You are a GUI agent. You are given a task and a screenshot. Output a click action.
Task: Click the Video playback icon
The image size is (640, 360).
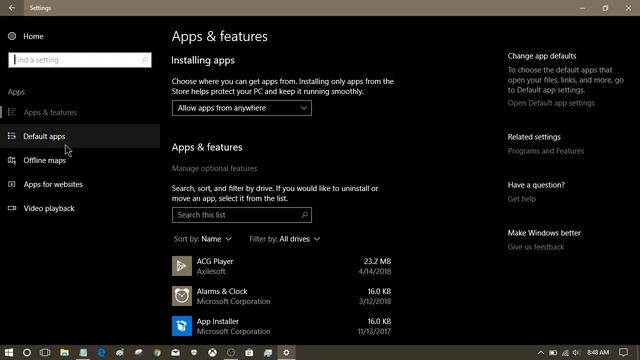(12, 208)
